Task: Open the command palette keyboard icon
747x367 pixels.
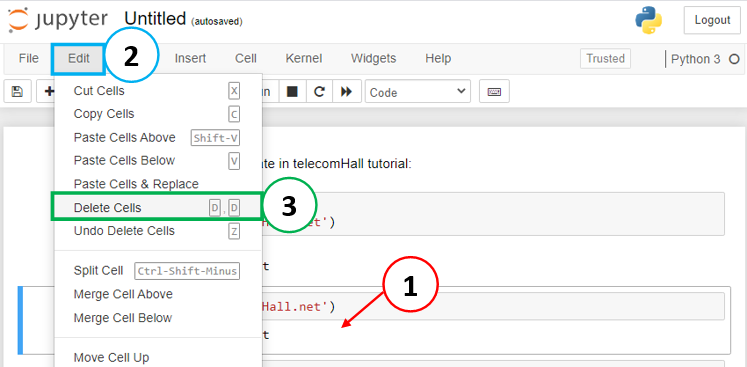Action: click(x=494, y=92)
